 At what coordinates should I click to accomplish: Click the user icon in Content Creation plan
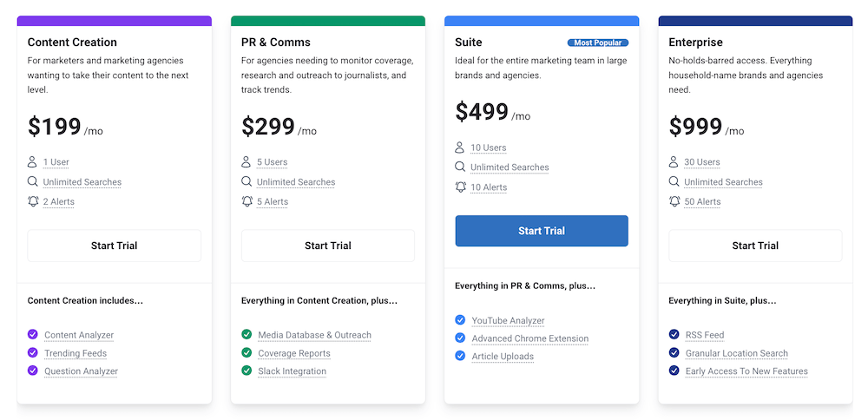click(x=33, y=162)
